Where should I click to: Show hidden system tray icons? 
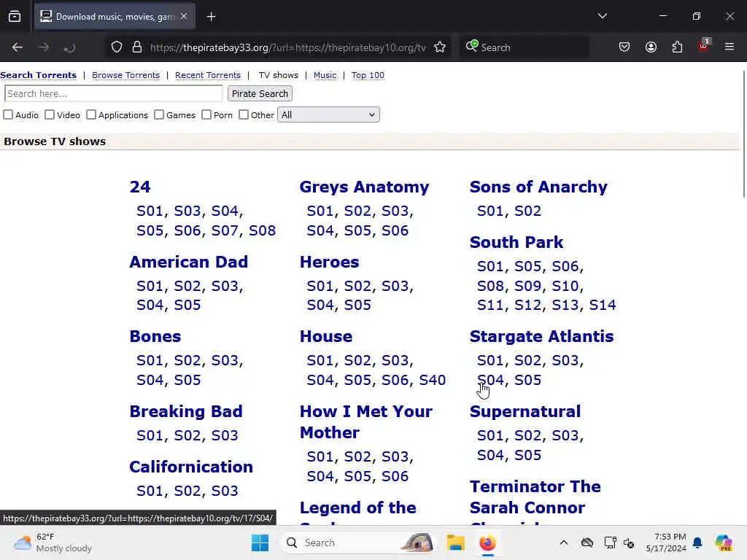(564, 542)
